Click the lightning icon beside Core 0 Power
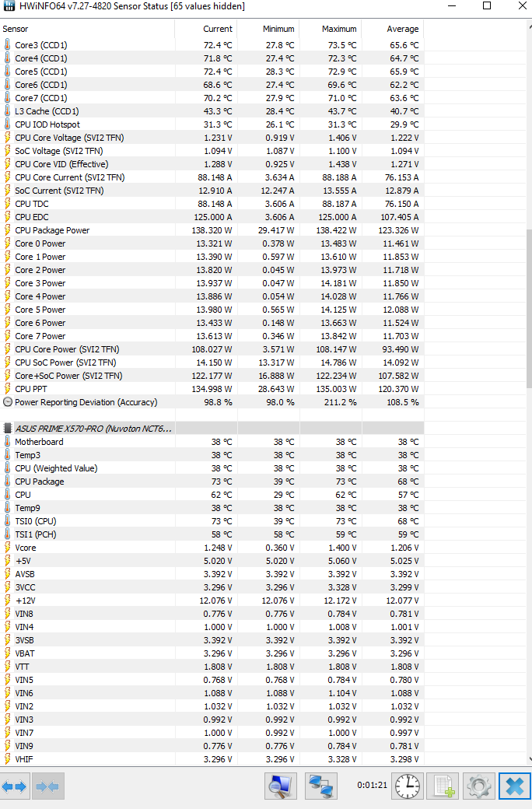 pyautogui.click(x=7, y=243)
